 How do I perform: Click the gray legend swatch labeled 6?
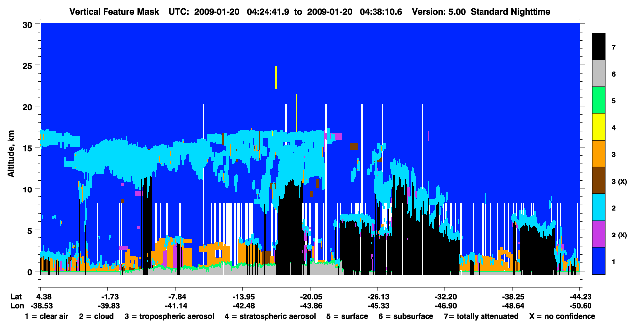point(599,74)
